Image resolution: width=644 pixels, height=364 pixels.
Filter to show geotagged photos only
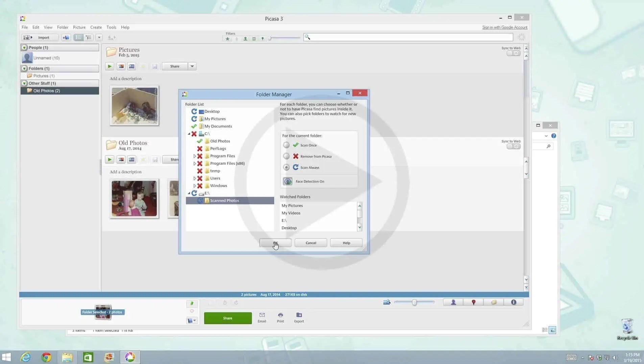[262, 39]
